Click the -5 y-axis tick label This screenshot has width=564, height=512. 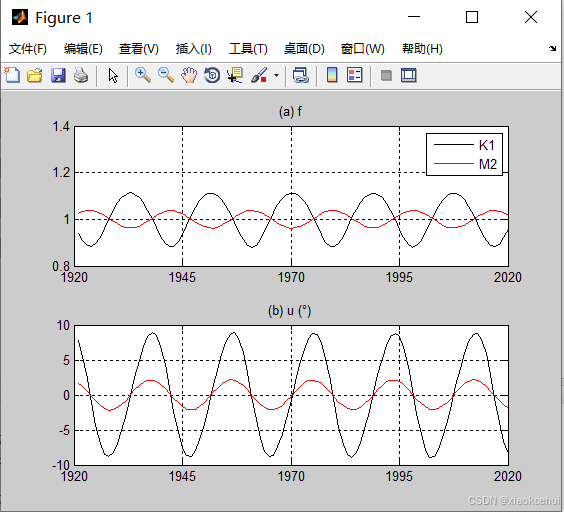coord(65,430)
